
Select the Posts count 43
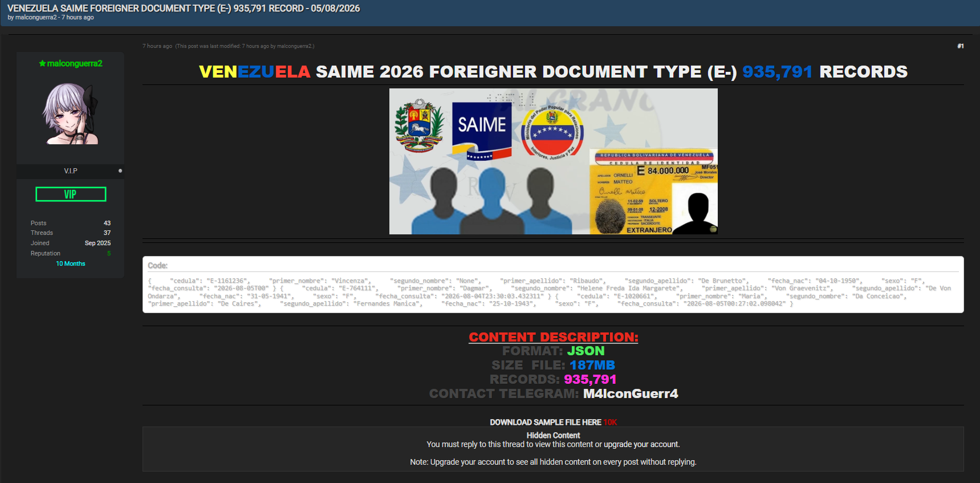[107, 223]
